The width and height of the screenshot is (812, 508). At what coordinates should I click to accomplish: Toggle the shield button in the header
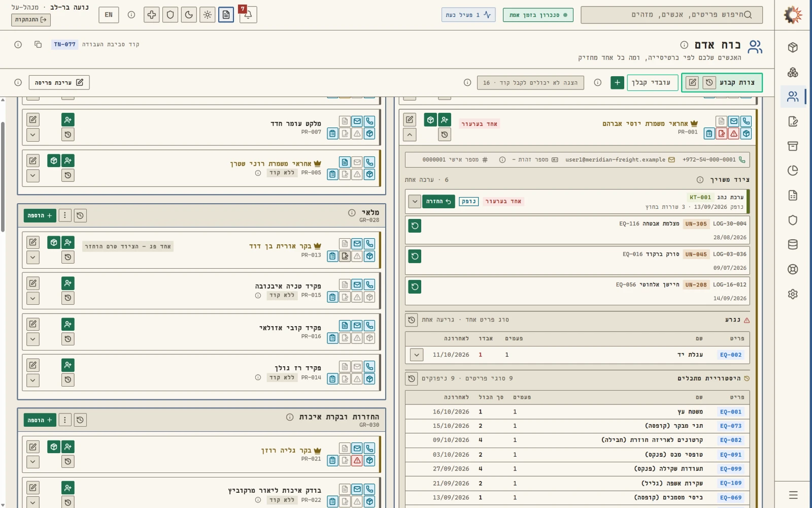171,15
